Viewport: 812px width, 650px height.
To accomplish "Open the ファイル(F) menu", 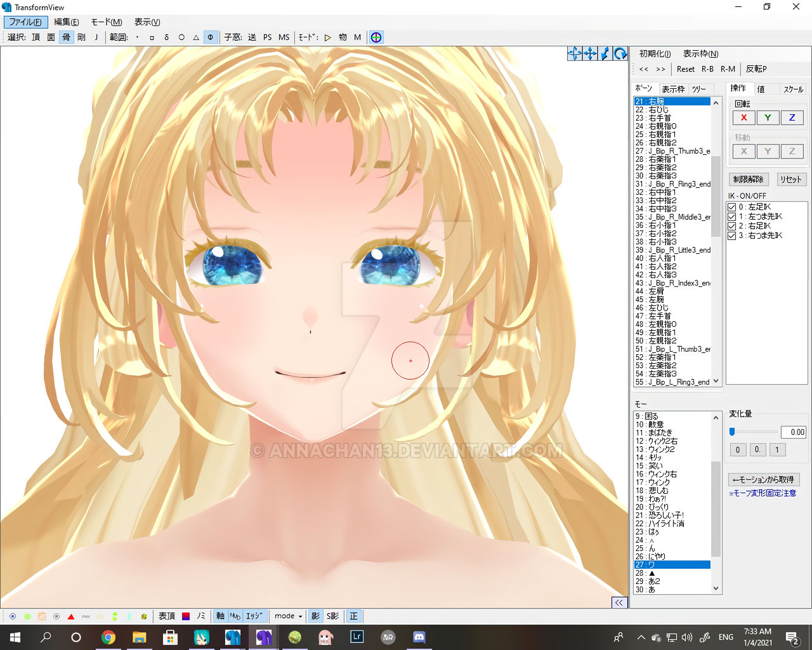I will 25,22.
